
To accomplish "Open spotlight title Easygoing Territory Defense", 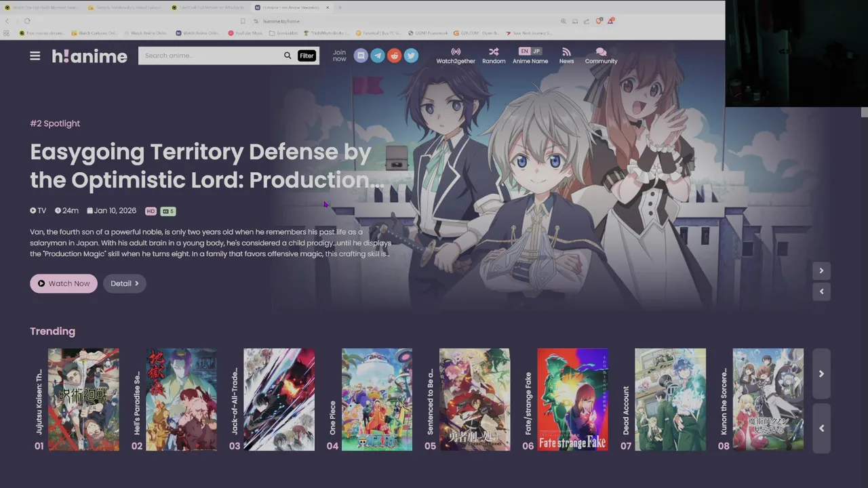I will 207,165.
